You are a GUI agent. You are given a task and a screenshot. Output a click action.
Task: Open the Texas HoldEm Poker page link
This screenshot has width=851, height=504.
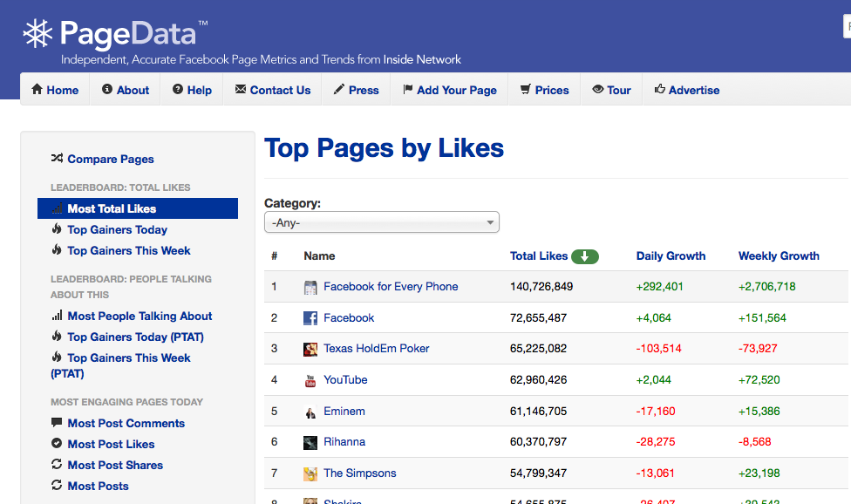(377, 348)
